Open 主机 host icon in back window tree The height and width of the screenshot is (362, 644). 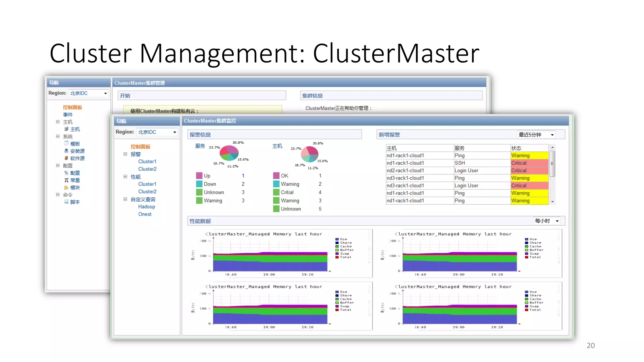pyautogui.click(x=66, y=129)
